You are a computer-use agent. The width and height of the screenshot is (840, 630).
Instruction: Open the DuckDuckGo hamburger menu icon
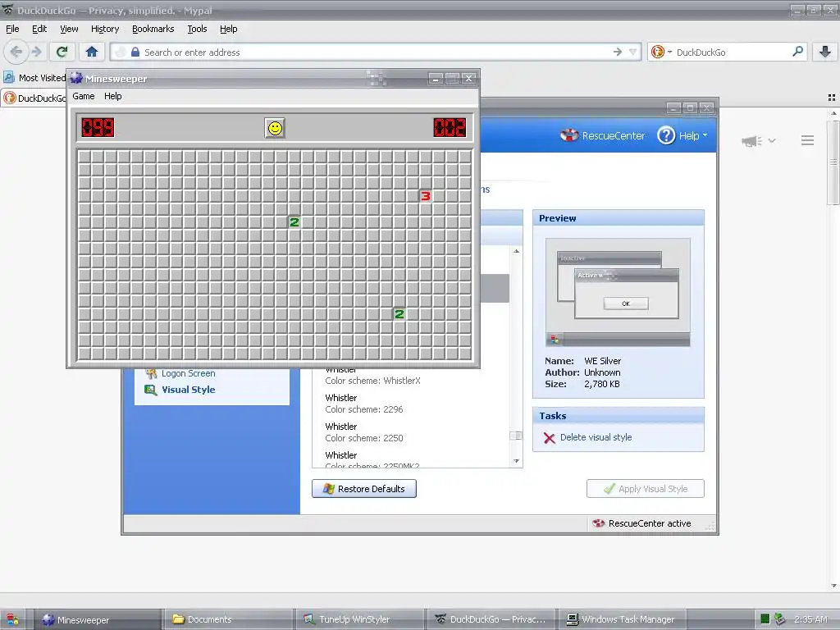pyautogui.click(x=807, y=140)
